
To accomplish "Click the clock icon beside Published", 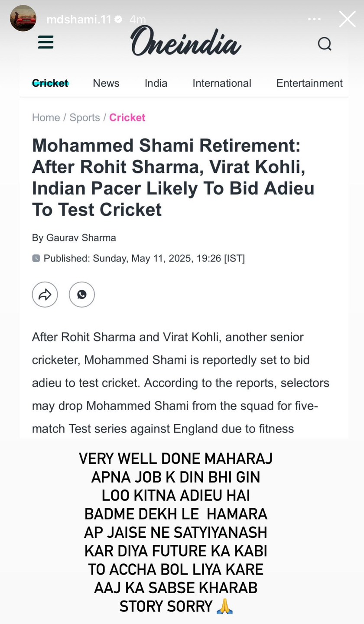I will [36, 258].
